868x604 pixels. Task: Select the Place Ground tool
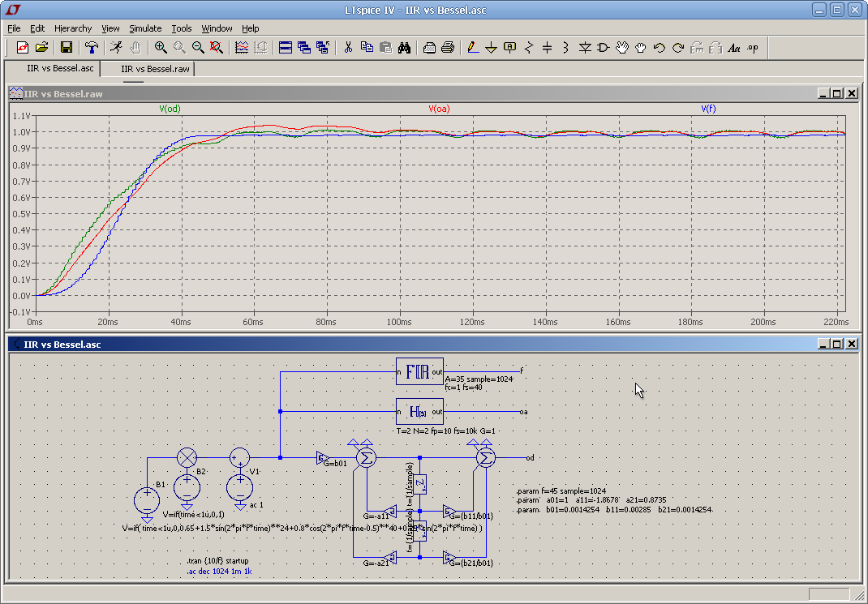click(x=492, y=48)
